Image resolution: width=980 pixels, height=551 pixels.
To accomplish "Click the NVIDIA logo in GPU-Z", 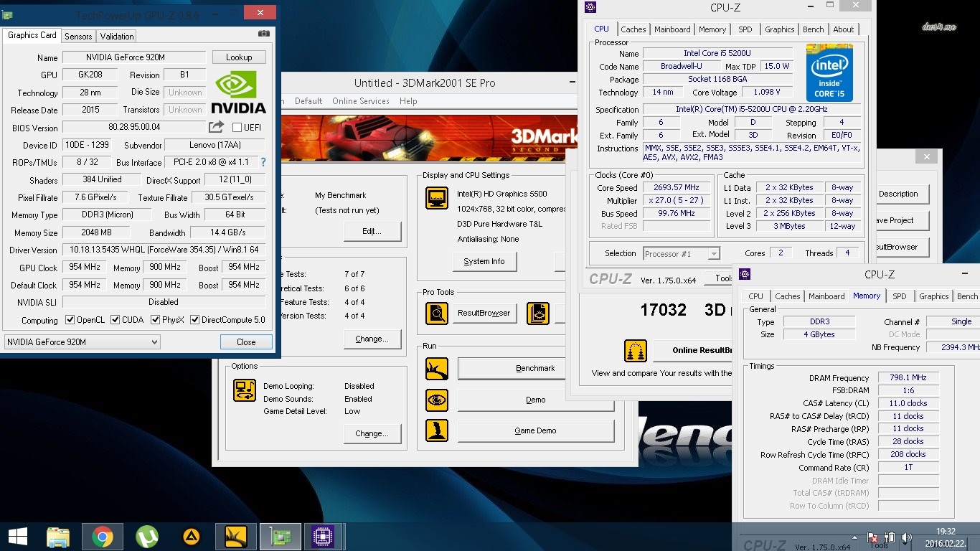I will pyautogui.click(x=238, y=91).
